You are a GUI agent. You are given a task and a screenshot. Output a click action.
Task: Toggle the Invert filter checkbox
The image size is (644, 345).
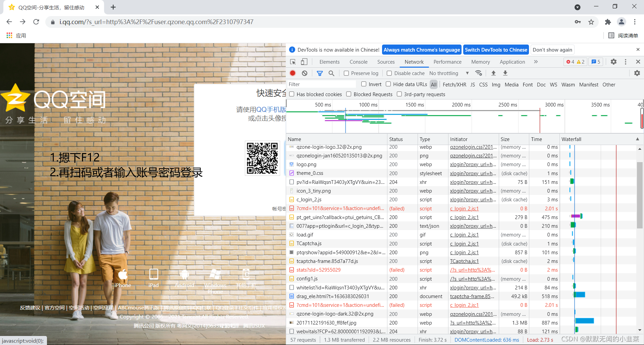tap(364, 84)
